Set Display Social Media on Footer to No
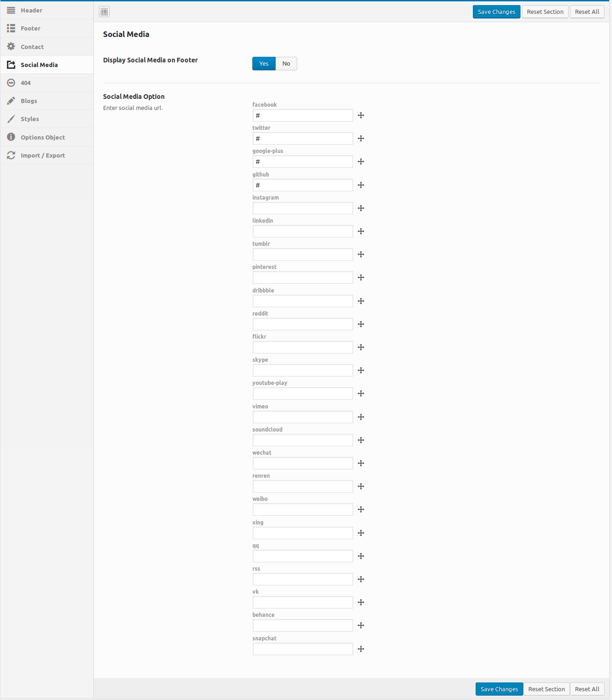Screen dimensions: 612x700 click(x=286, y=64)
